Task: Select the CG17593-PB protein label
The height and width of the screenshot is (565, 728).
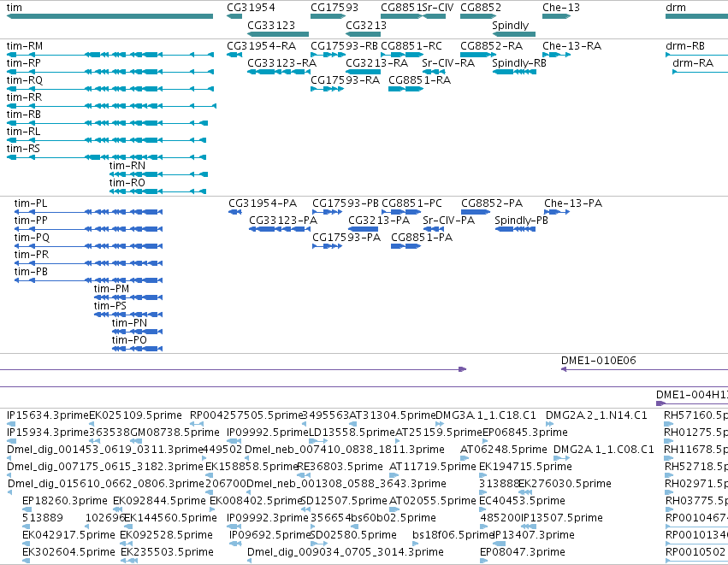Action: coord(346,203)
